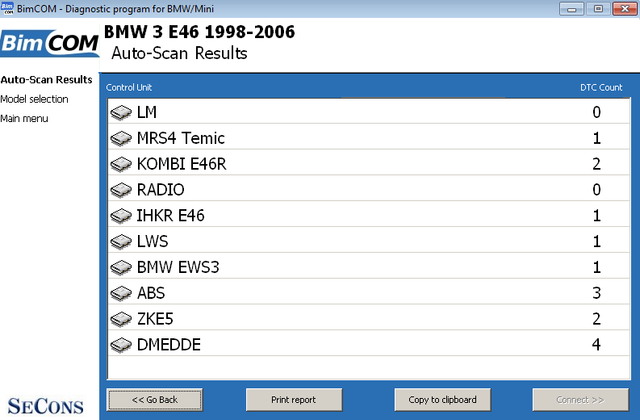Close the BimCOM window
This screenshot has width=640, height=420.
click(625, 9)
